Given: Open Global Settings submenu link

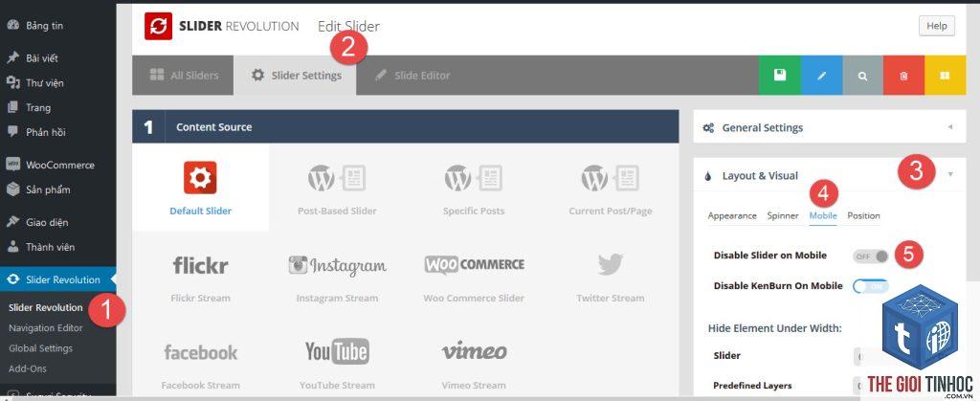Looking at the screenshot, I should (40, 348).
